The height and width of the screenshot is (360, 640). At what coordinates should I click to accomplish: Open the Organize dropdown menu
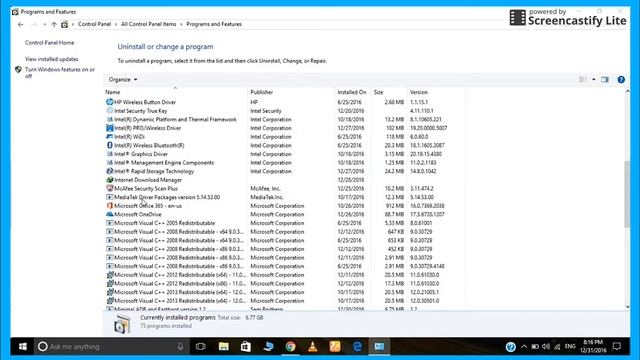click(123, 80)
